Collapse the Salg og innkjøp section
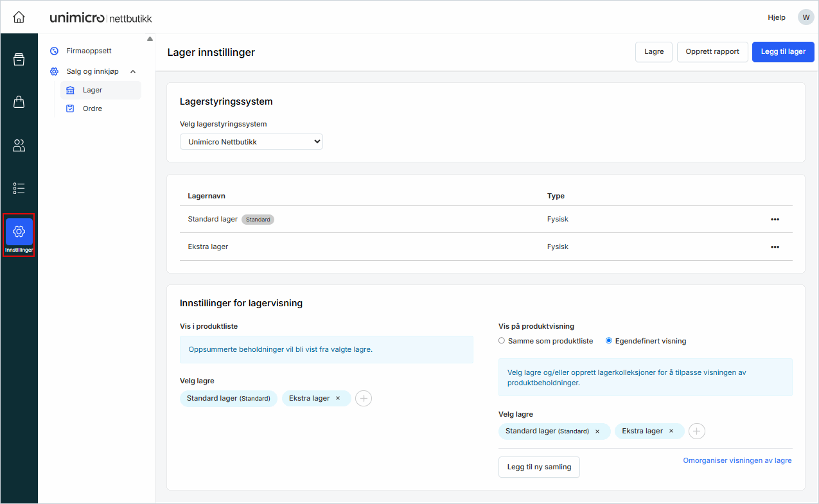819x504 pixels. pos(133,72)
